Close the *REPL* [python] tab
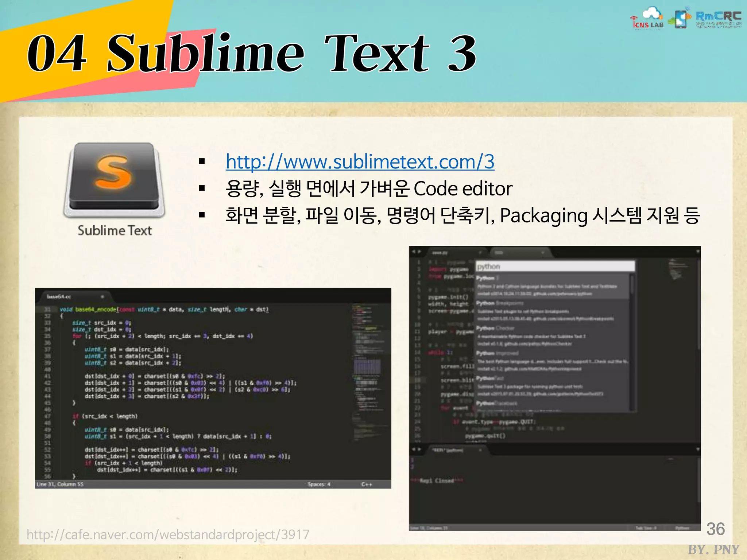Screen dimensions: 747x560 pyautogui.click(x=480, y=450)
